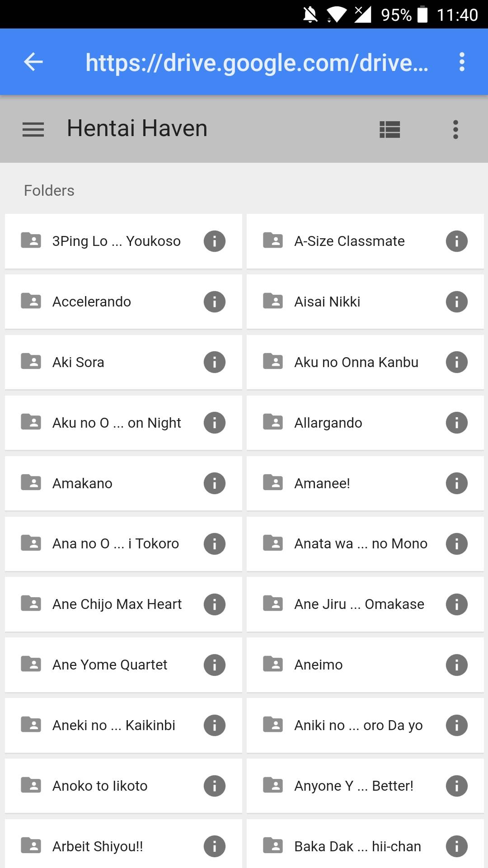Viewport: 488px width, 868px height.
Task: Open the Aku no Onna Kanbu folder
Action: point(356,363)
